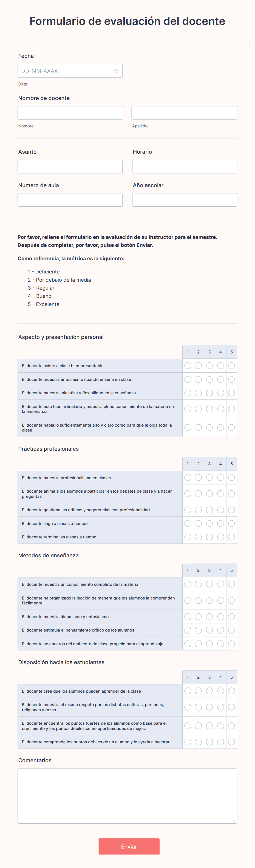Viewport: 255px width, 868px height.
Task: Click the Nombre first name field
Action: tap(70, 113)
